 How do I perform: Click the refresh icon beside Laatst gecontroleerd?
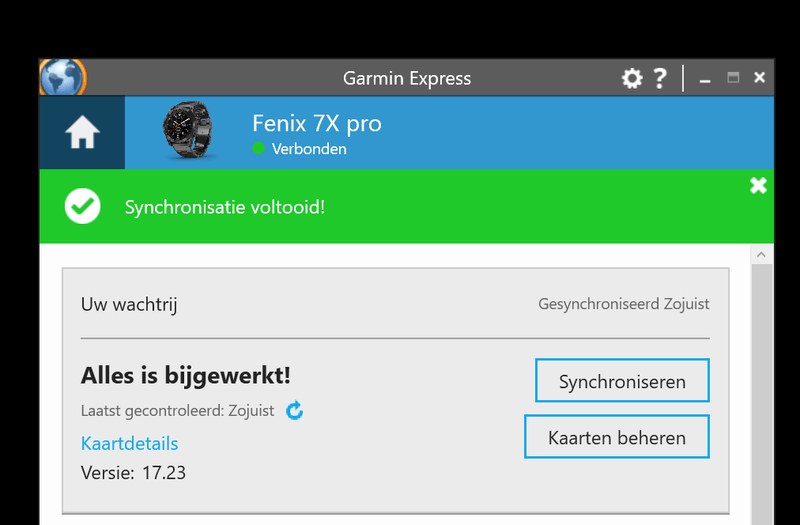click(x=294, y=410)
